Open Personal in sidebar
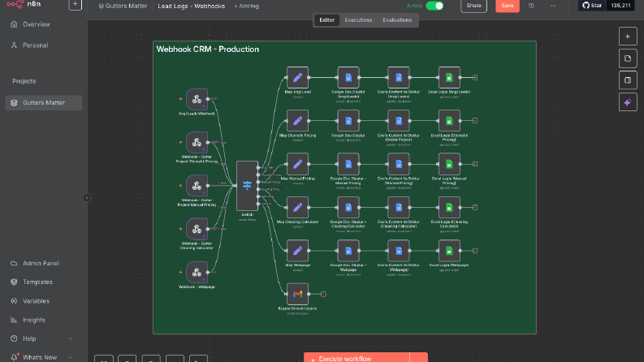 coord(44,45)
